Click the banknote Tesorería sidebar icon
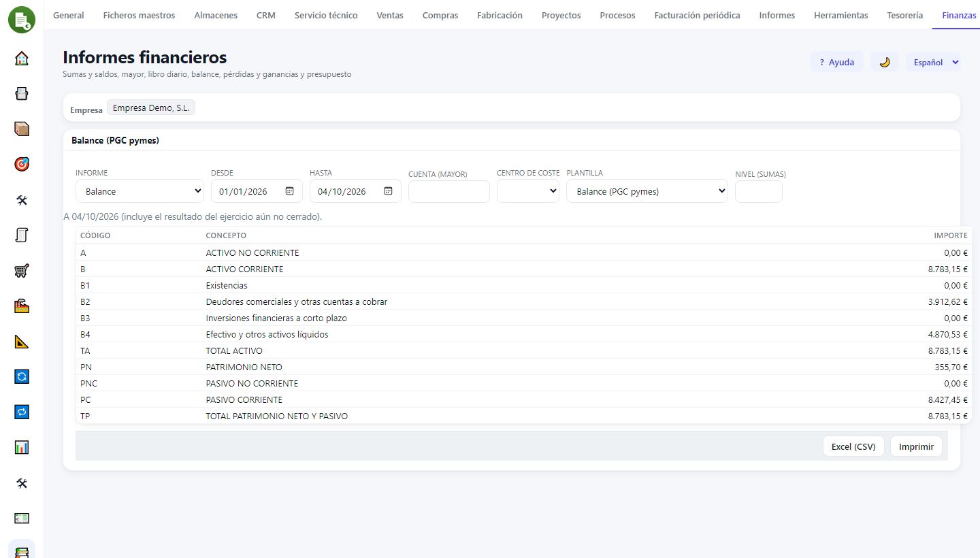Screen dimensions: 980x558 pyautogui.click(x=22, y=518)
